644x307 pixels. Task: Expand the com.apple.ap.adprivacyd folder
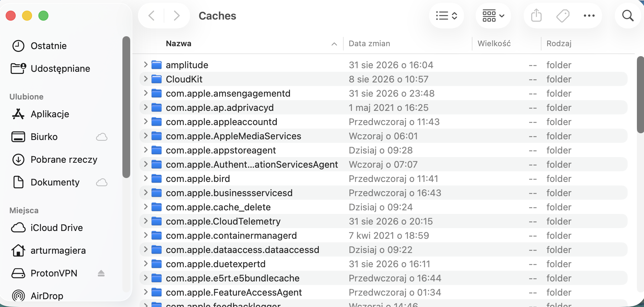click(x=146, y=107)
